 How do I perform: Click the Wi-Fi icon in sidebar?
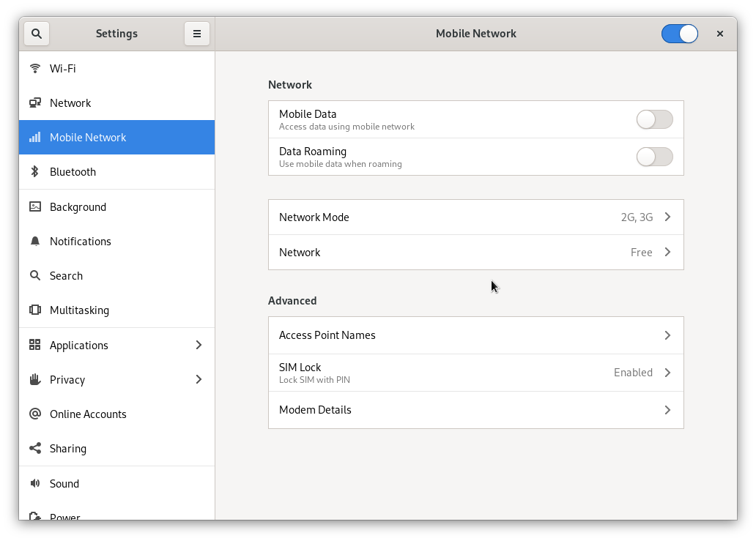pos(34,69)
